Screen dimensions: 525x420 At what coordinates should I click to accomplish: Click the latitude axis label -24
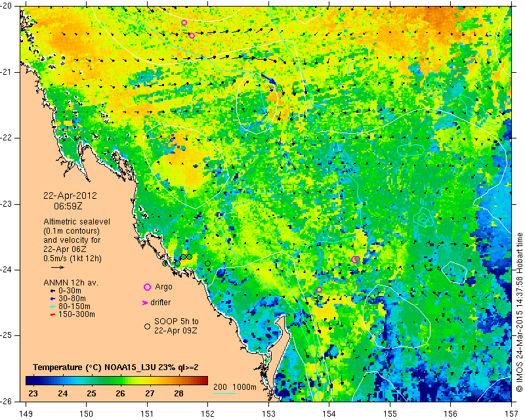click(7, 270)
